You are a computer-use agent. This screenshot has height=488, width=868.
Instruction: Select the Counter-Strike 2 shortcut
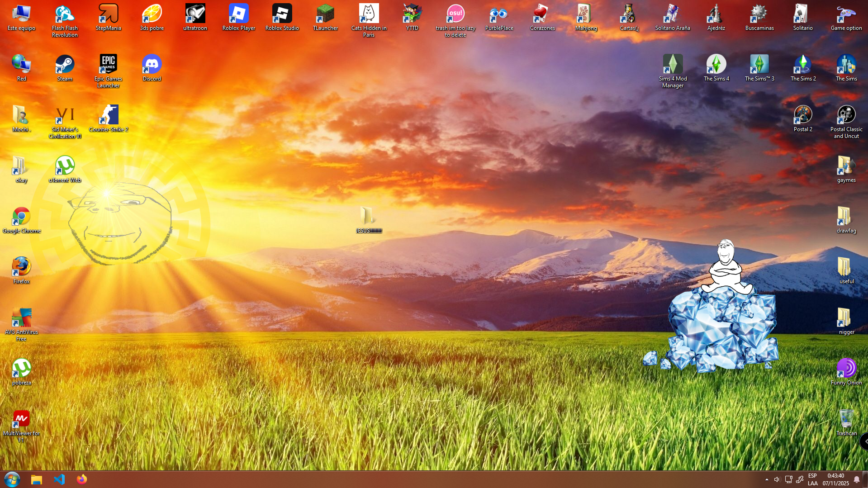[108, 115]
